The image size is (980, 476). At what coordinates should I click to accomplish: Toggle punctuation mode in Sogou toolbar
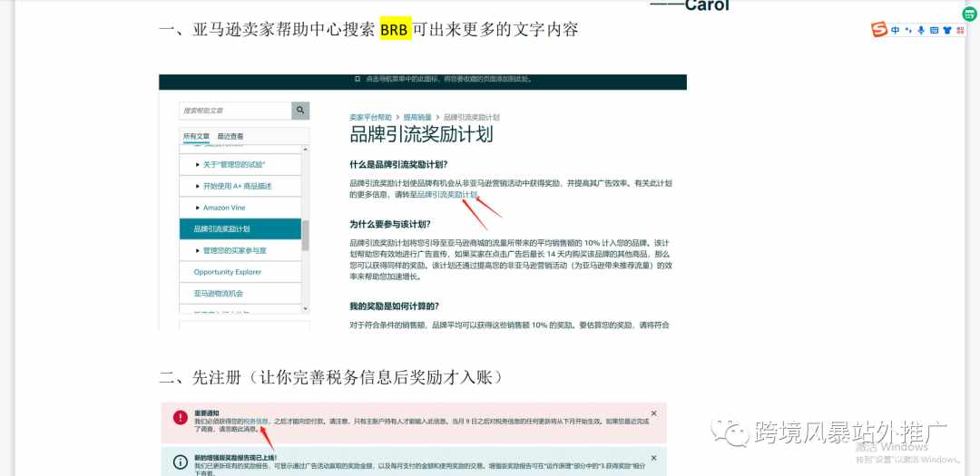pyautogui.click(x=908, y=30)
